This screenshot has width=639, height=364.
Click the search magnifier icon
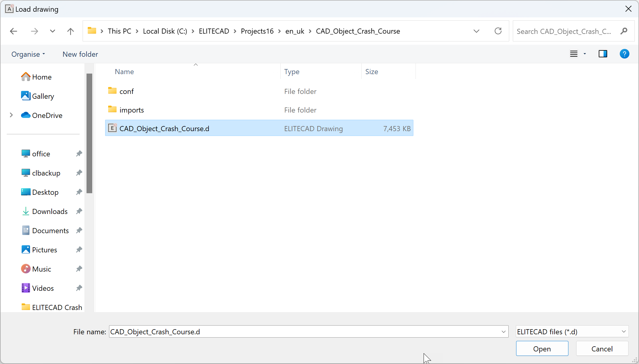click(624, 31)
